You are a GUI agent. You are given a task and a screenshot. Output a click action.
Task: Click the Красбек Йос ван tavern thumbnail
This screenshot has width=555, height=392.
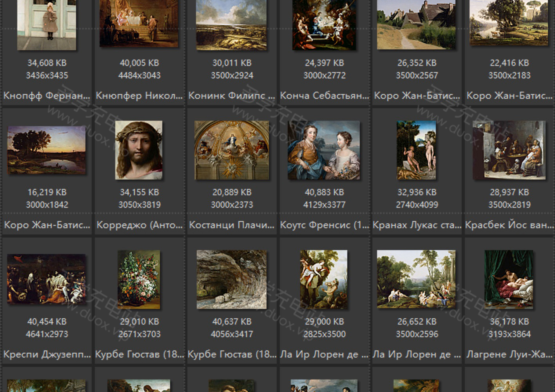coord(509,150)
